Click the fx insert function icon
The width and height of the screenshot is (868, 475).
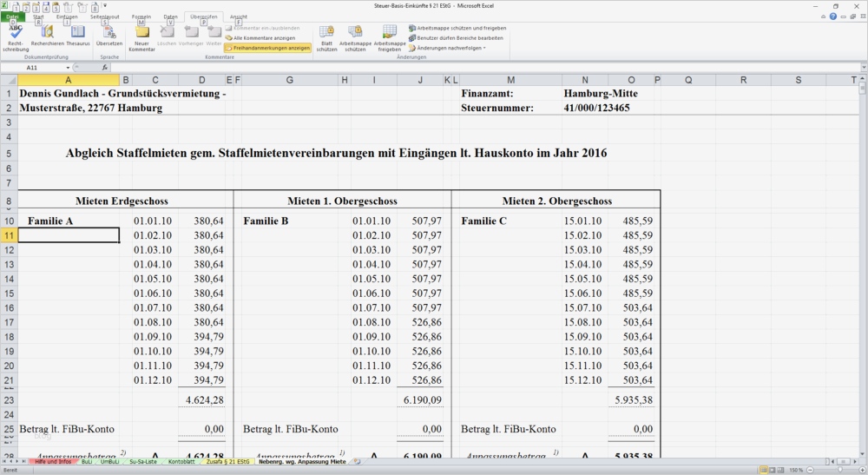[x=105, y=68]
